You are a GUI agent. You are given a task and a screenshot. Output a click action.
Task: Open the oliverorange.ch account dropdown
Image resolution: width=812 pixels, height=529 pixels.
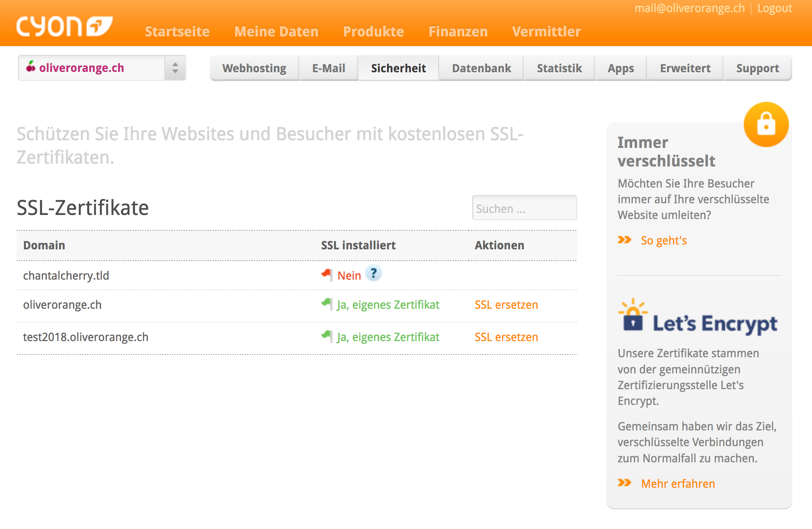[x=92, y=68]
